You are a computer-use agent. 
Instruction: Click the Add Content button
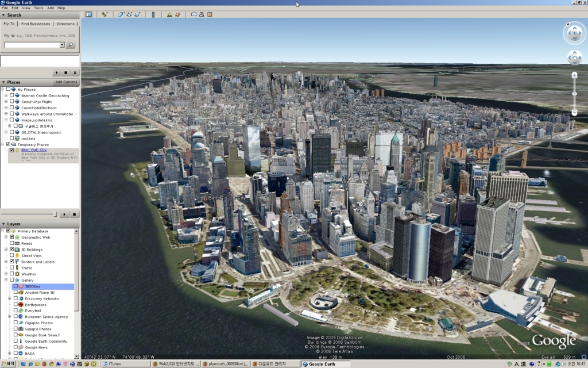click(67, 82)
